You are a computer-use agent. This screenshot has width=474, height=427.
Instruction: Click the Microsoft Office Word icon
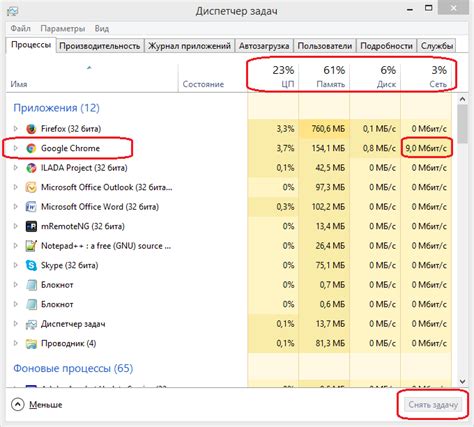coord(31,207)
